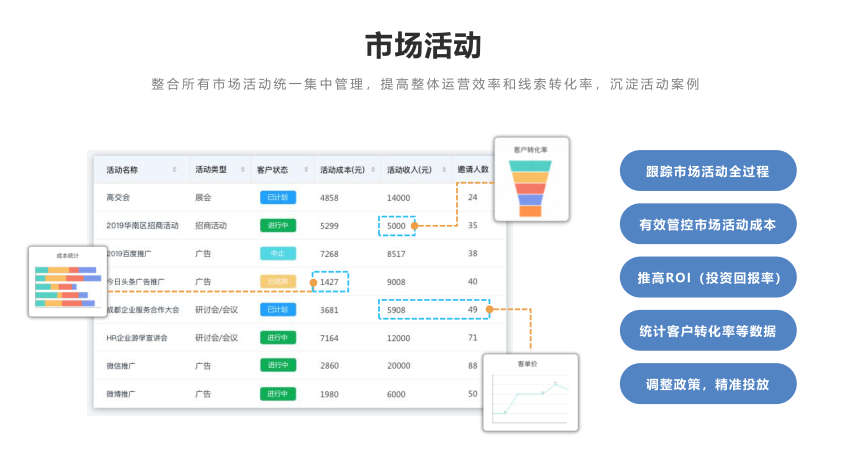The width and height of the screenshot is (847, 472).
Task: Click the 客户状态 column header
Action: [x=272, y=170]
